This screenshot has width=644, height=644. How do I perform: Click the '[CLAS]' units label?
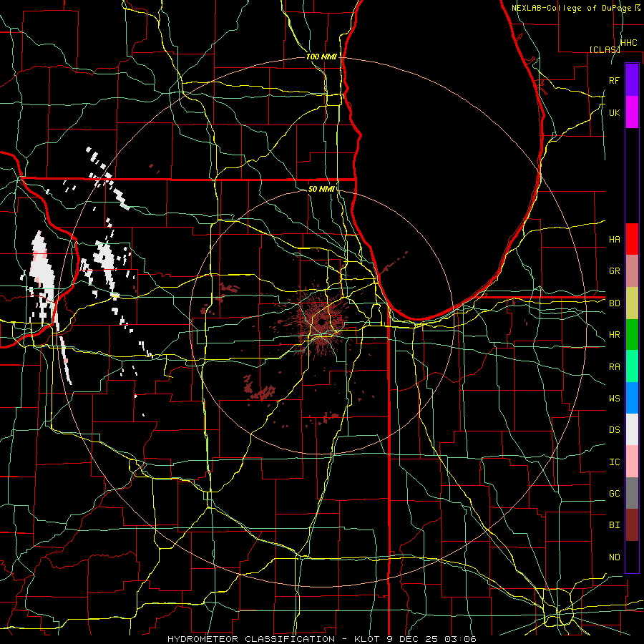(x=605, y=49)
